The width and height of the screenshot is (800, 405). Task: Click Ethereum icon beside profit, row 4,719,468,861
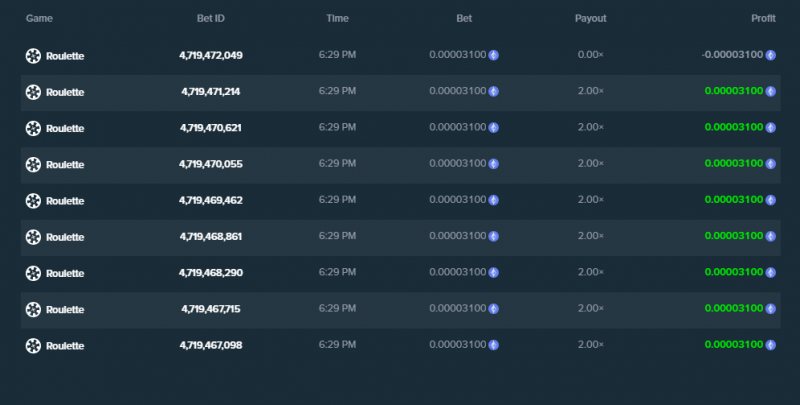(770, 236)
